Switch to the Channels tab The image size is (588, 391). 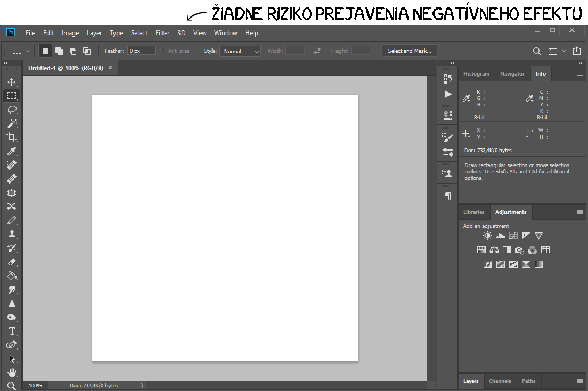click(x=500, y=381)
